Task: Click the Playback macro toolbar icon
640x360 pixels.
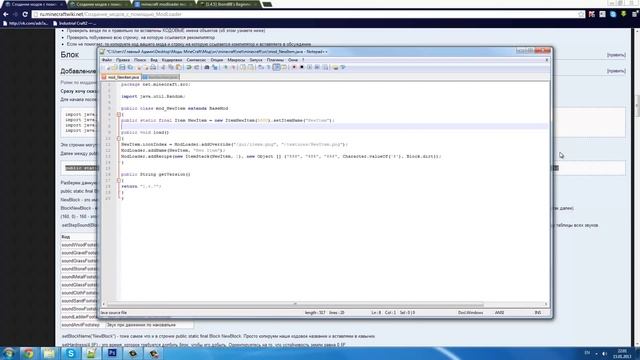Action: coord(310,67)
